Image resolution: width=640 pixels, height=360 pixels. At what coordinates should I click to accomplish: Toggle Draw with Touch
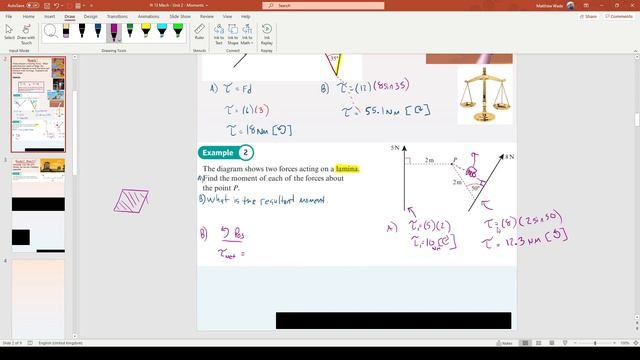[26, 34]
